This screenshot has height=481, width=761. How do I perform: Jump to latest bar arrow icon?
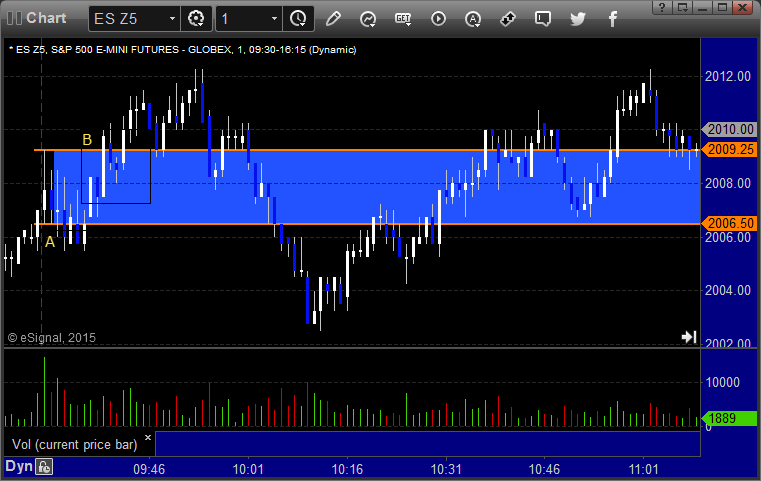[689, 337]
